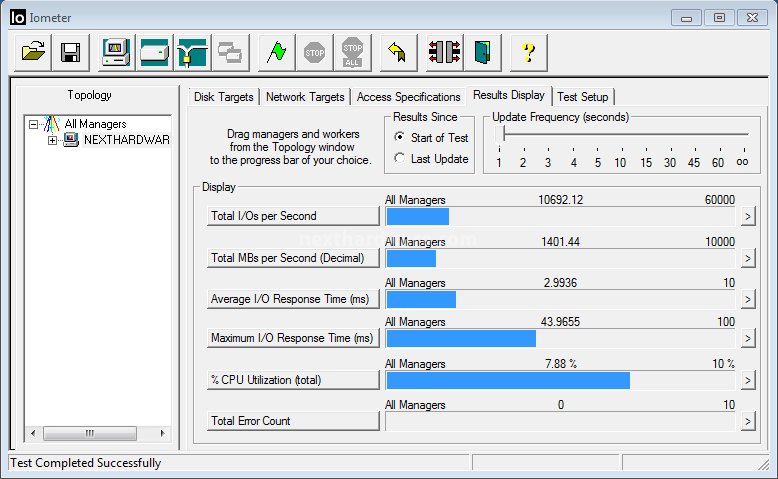The image size is (778, 479).
Task: Click the value 1401.44
Action: (x=560, y=242)
